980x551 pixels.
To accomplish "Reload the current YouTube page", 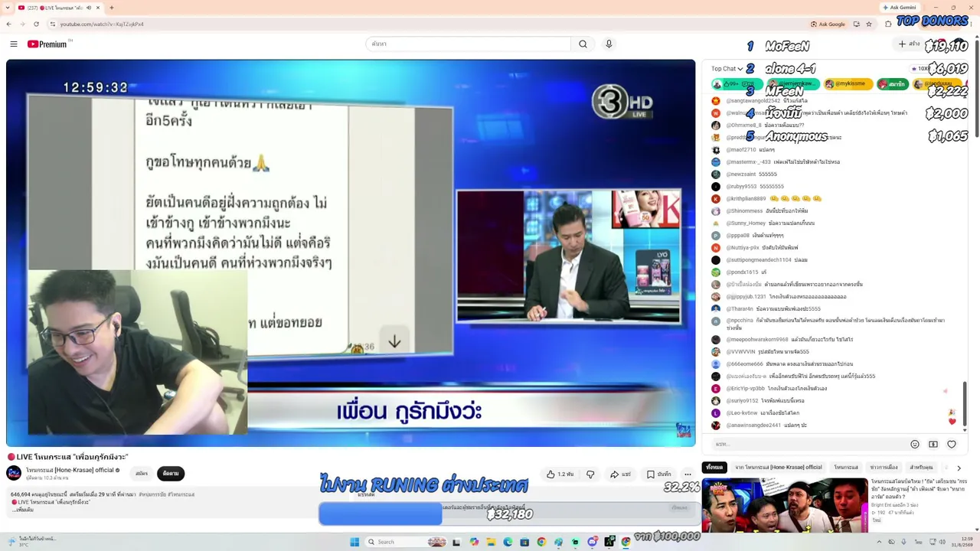I will [x=36, y=24].
